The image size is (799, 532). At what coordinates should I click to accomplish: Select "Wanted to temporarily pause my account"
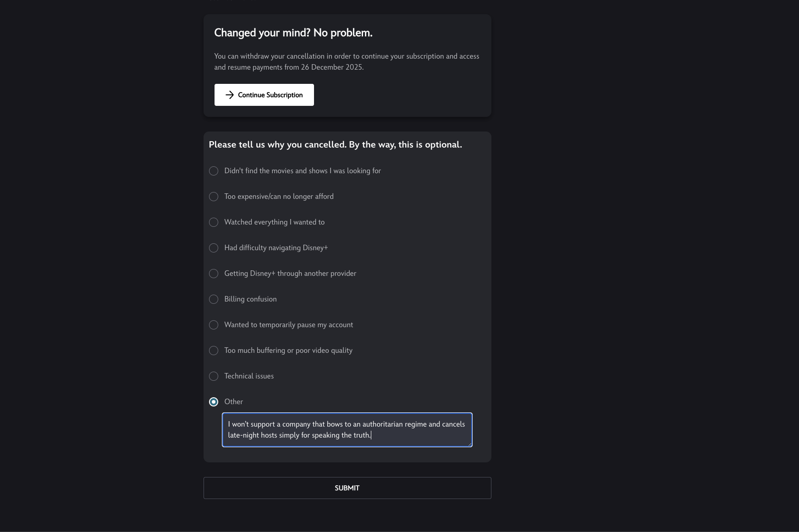214,325
